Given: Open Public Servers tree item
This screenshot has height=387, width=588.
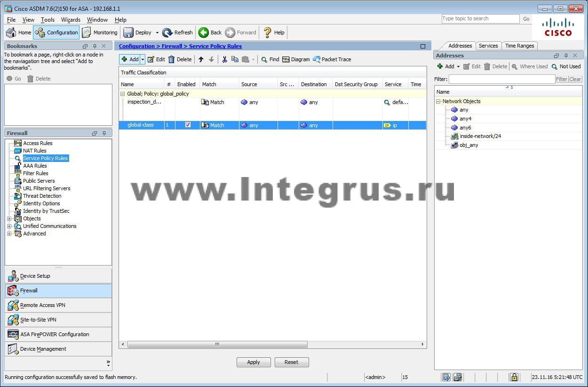Looking at the screenshot, I should [x=39, y=181].
